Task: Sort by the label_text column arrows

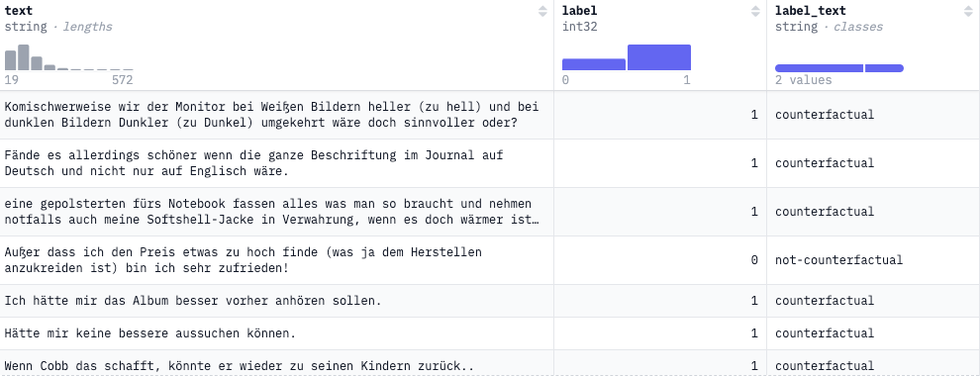Action: [x=969, y=11]
